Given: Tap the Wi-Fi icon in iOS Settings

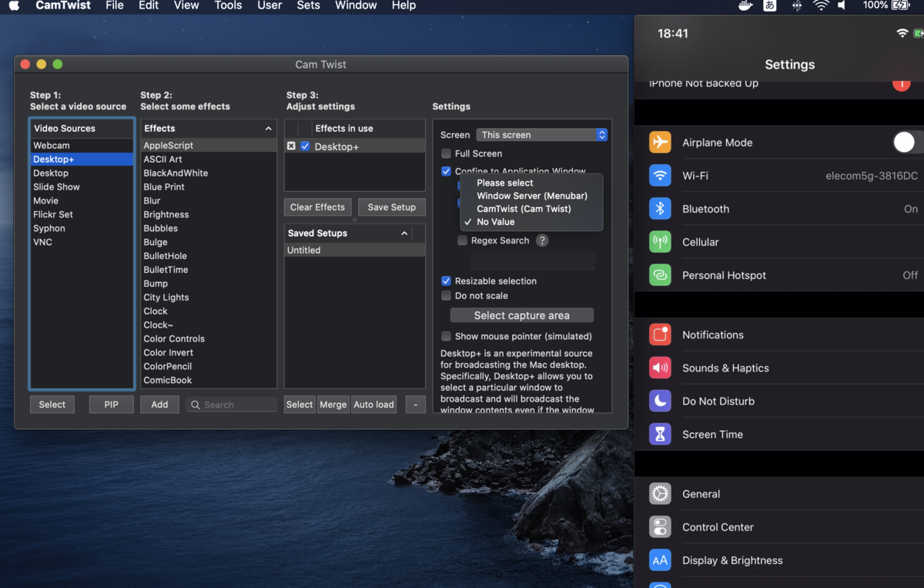Looking at the screenshot, I should [x=660, y=176].
